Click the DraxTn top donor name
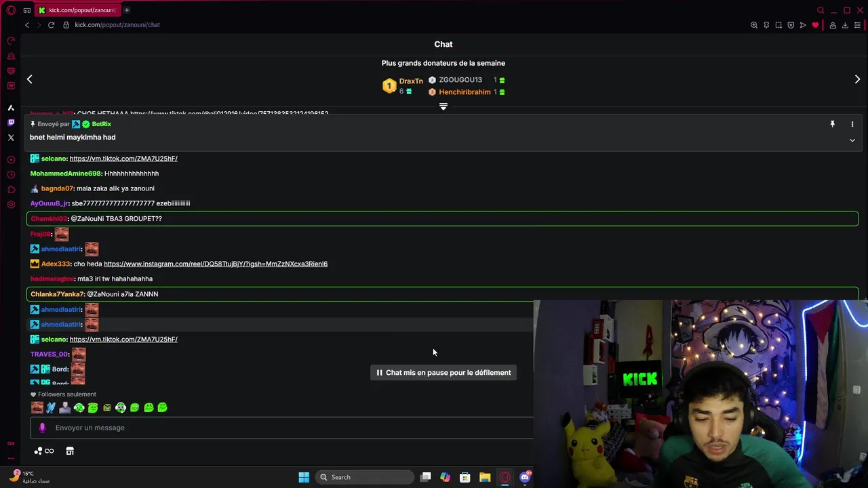 pos(411,81)
